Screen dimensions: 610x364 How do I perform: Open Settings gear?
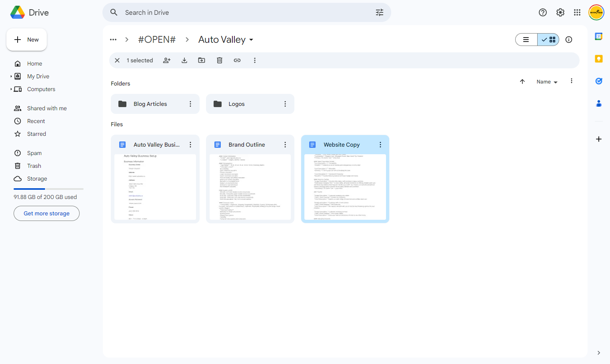(x=560, y=12)
